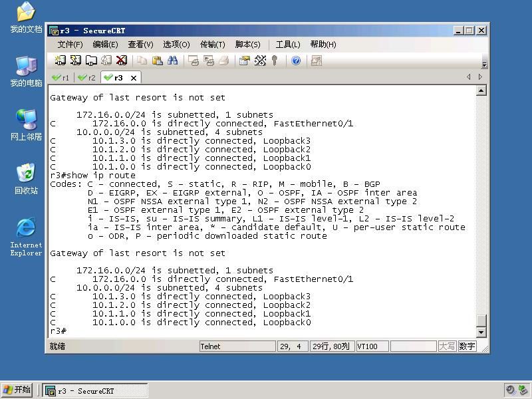
Task: Click the VT100 status bar field
Action: pyautogui.click(x=372, y=346)
